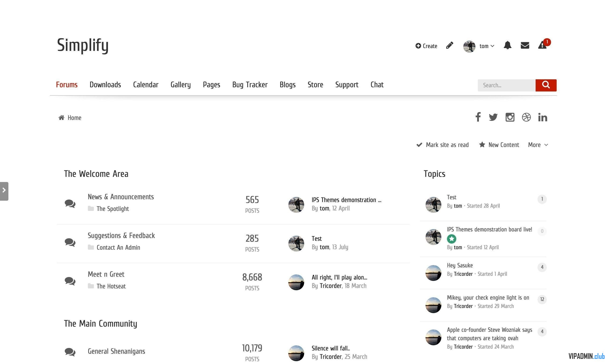Click the red search magnifier button
Image resolution: width=607 pixels, height=364 pixels.
pyautogui.click(x=546, y=85)
